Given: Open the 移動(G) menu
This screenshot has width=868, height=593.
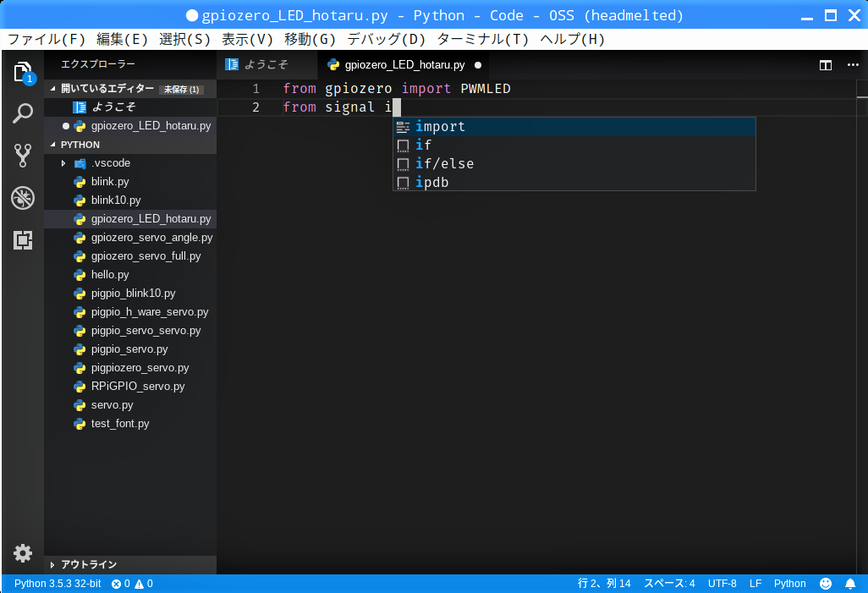Looking at the screenshot, I should [x=310, y=39].
